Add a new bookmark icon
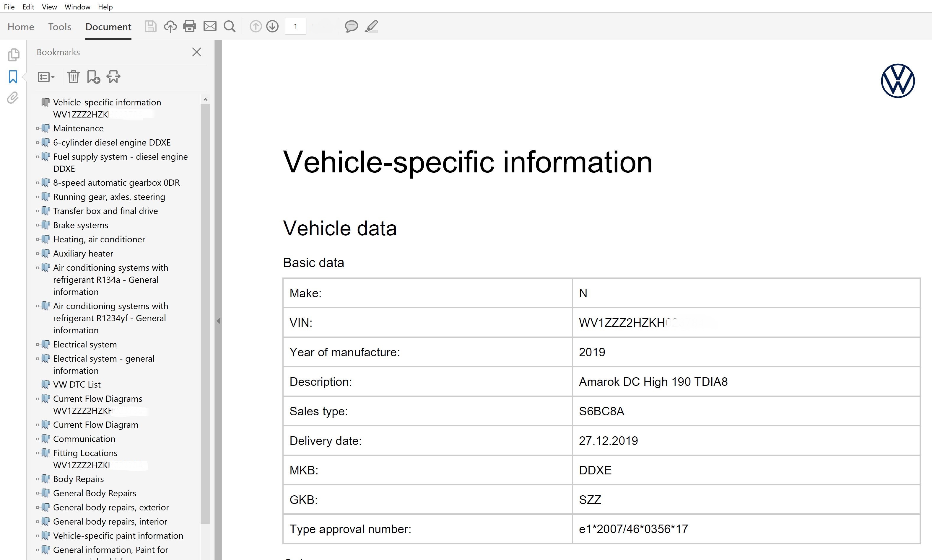932x560 pixels. pos(93,77)
